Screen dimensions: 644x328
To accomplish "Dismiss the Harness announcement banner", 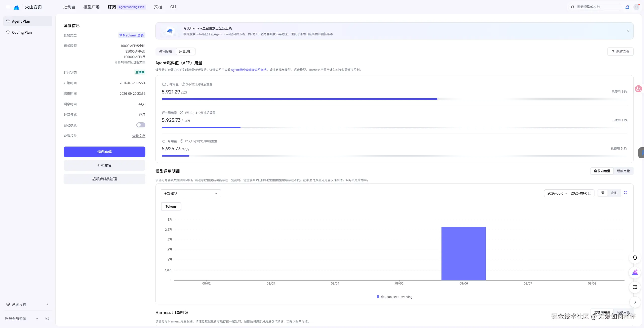I will click(x=628, y=31).
